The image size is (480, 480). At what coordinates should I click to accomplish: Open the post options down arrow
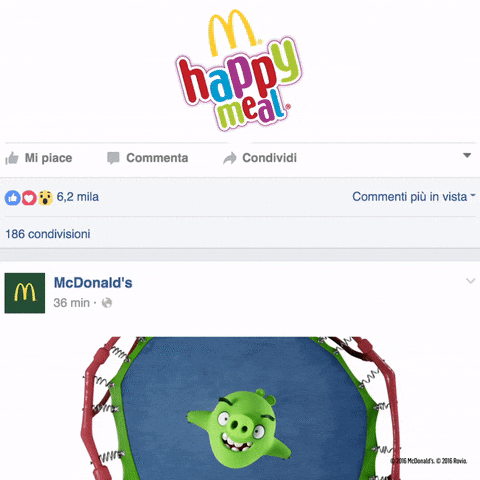[467, 155]
